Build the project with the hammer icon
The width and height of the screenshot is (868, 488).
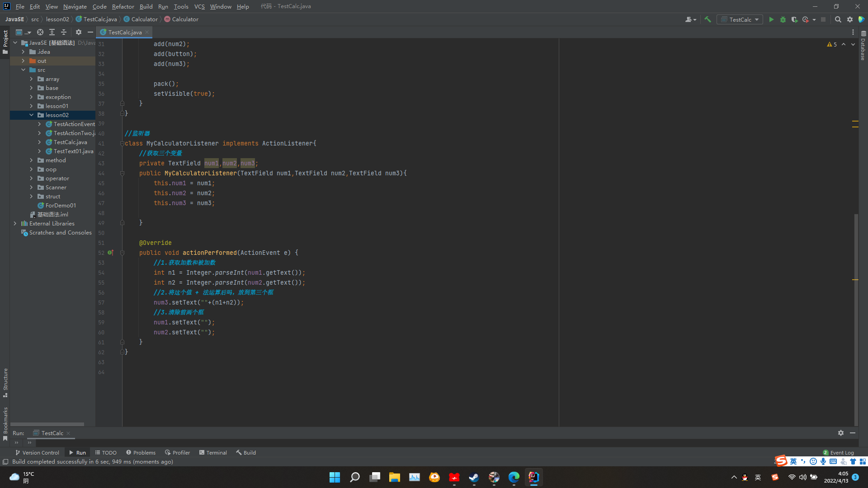(708, 19)
